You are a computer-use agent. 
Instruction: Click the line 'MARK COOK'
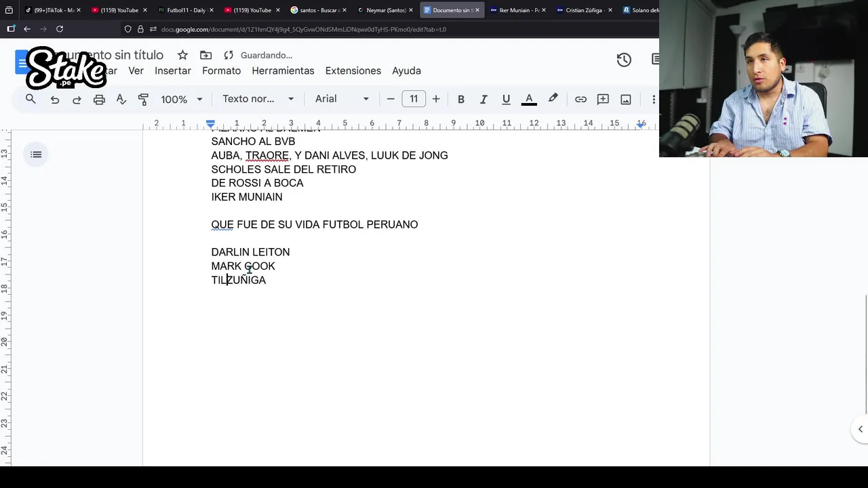[243, 266]
